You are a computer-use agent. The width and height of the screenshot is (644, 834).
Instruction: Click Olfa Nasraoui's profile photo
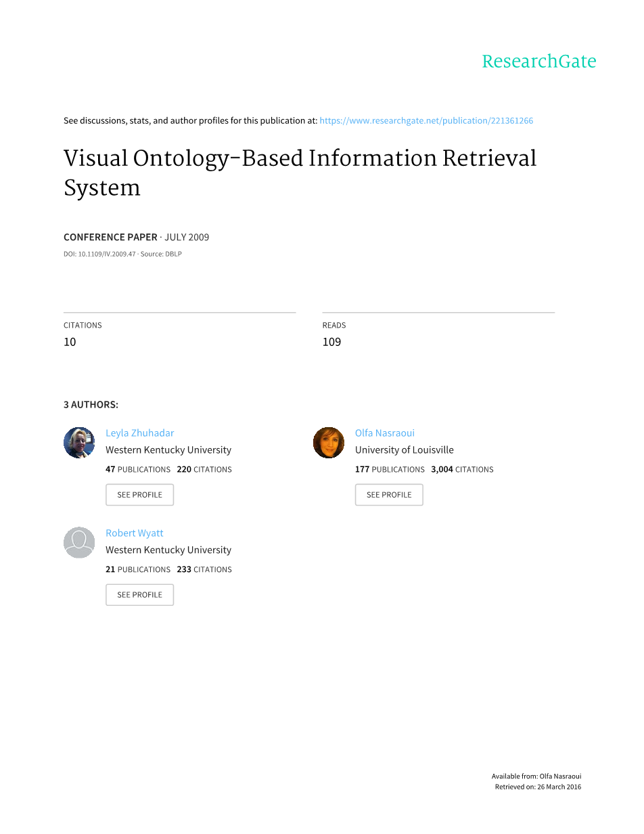click(329, 443)
